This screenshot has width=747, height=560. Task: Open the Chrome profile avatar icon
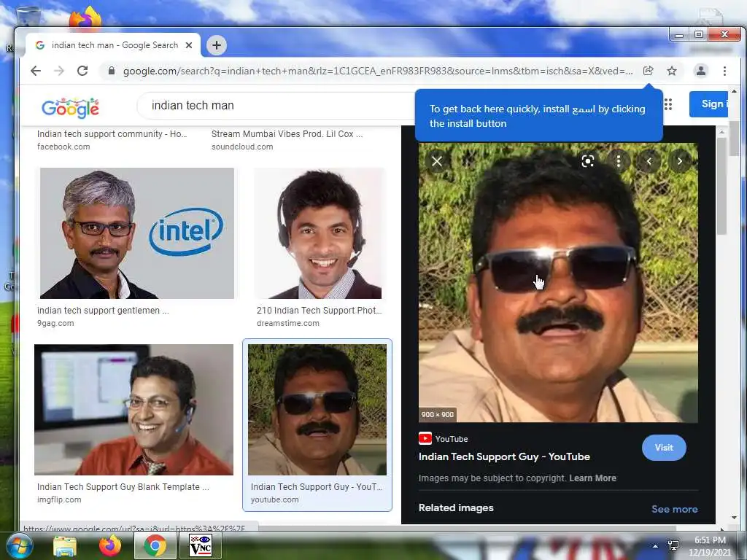coord(701,71)
